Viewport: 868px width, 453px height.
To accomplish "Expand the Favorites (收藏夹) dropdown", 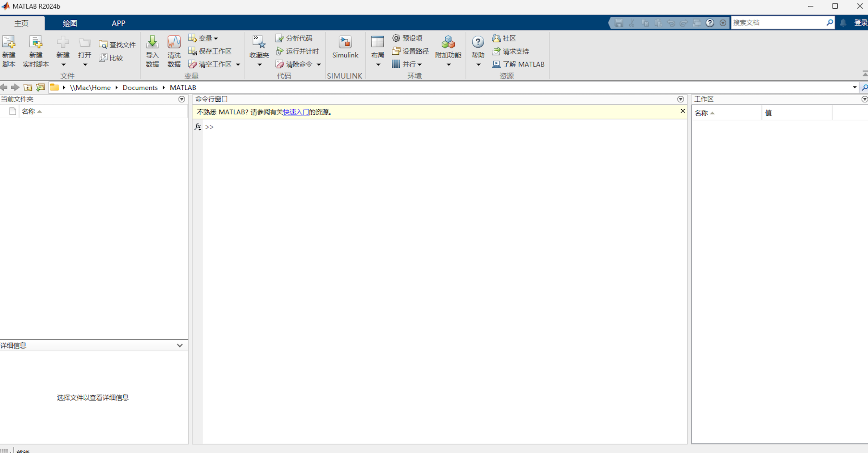I will click(259, 64).
